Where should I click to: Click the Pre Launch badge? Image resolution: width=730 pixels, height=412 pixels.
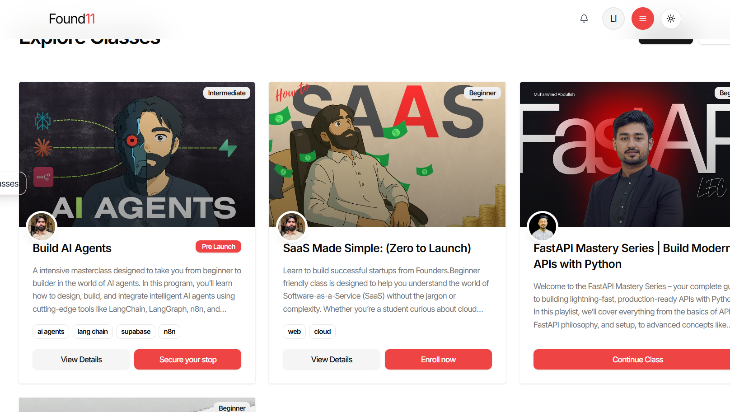pyautogui.click(x=218, y=246)
